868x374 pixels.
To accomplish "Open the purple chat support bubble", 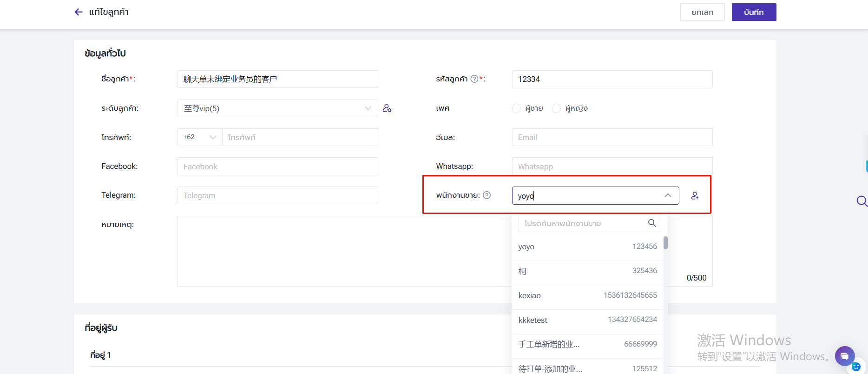I will (x=844, y=356).
